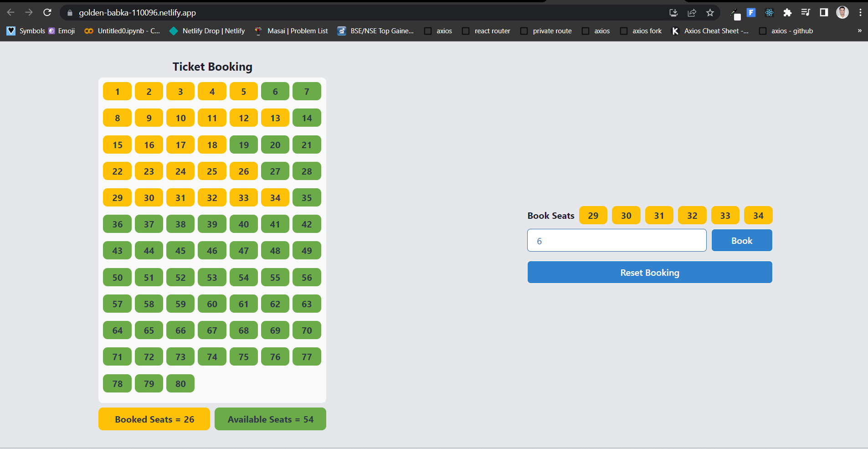Open the browser extensions puzzle icon
This screenshot has height=449, width=868.
tap(788, 12)
